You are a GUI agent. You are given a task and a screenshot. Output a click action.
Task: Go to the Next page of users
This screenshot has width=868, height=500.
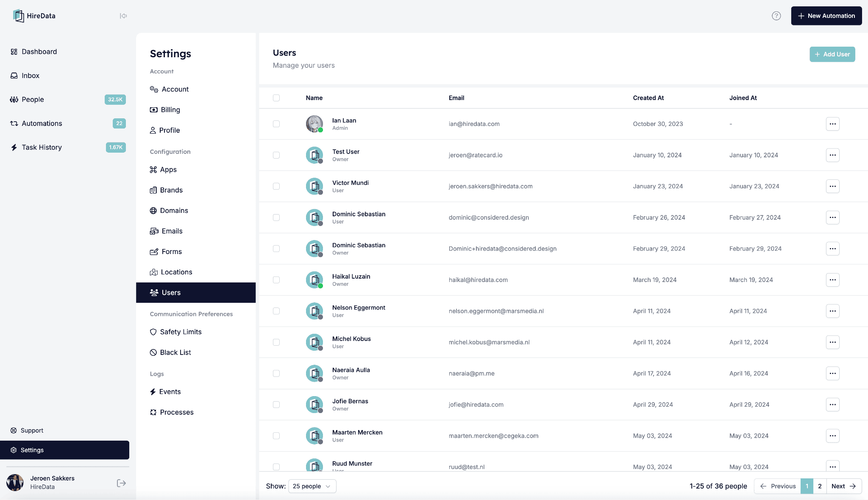pos(844,486)
